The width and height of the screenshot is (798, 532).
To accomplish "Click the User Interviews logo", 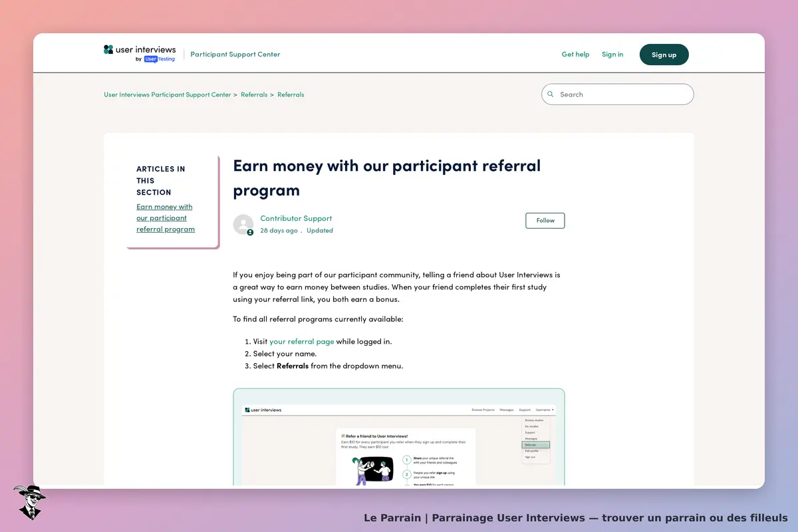I will [x=140, y=54].
